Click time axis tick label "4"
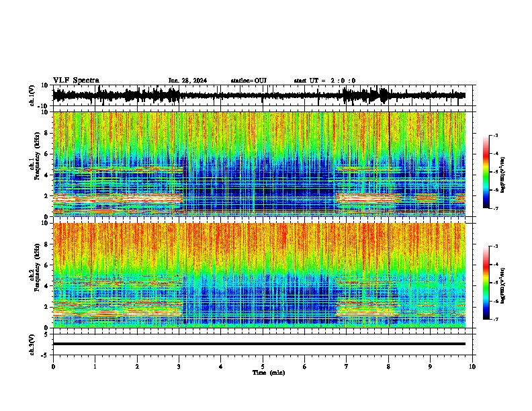Viewport: 532px width, 411px height. (220, 366)
